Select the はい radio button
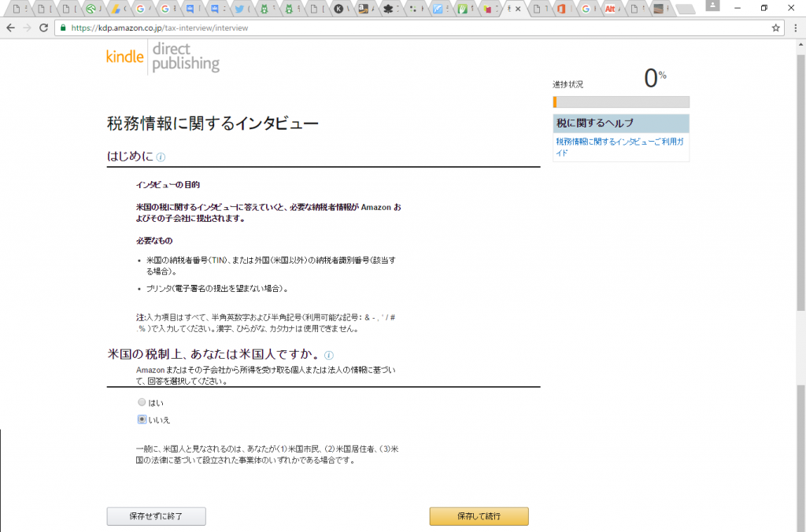806x532 pixels. click(142, 402)
